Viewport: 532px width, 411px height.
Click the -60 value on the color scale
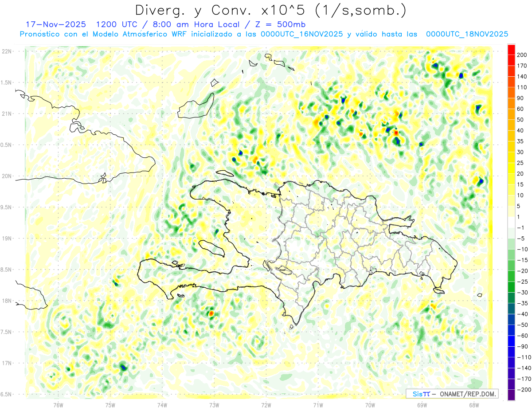524,336
